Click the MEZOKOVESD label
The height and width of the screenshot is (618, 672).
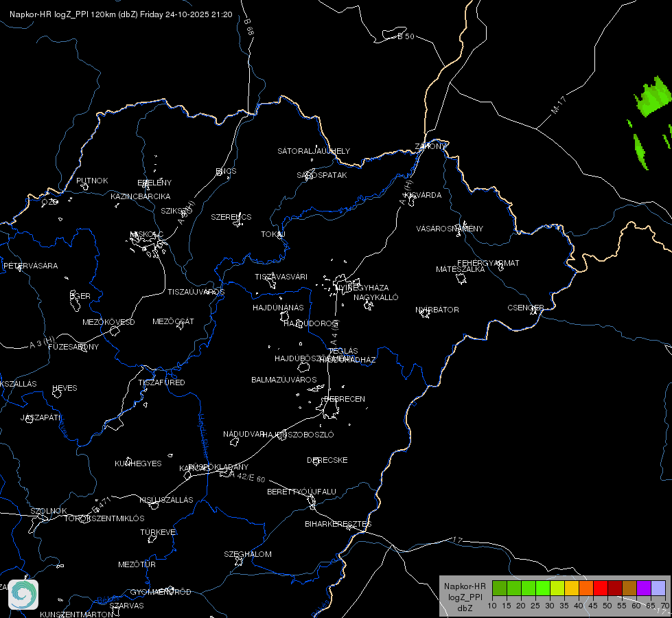[x=108, y=322]
